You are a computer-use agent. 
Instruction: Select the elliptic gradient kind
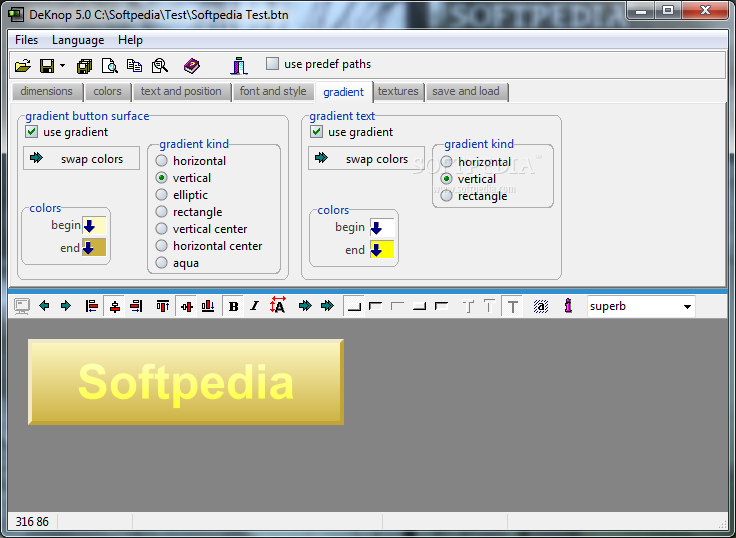coord(161,194)
